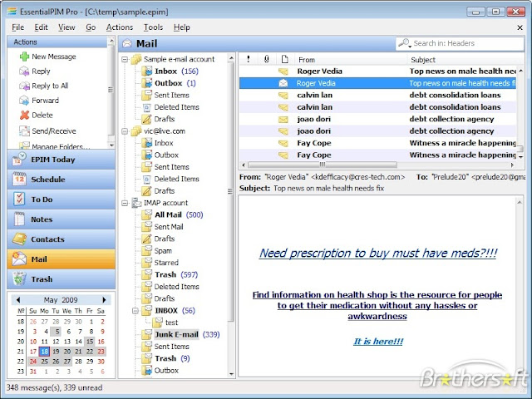Click the Actions panel vertical scrollbar
This screenshot has width=532, height=399.
pyautogui.click(x=111, y=90)
